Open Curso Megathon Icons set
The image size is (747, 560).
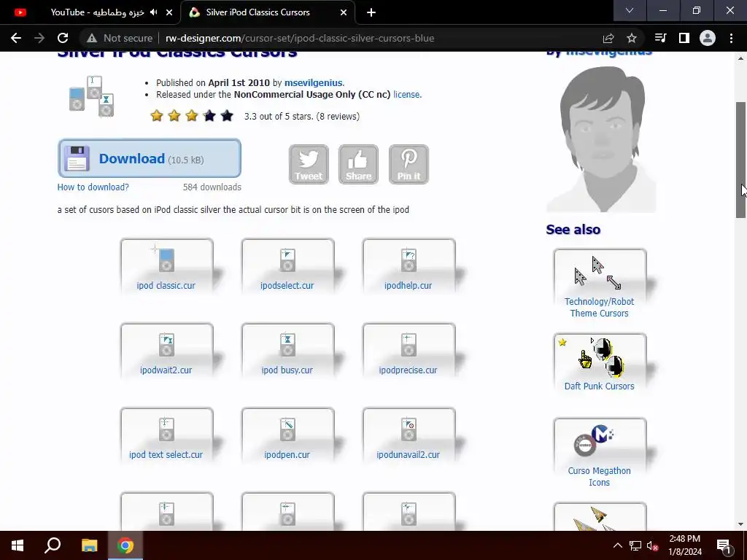(600, 454)
